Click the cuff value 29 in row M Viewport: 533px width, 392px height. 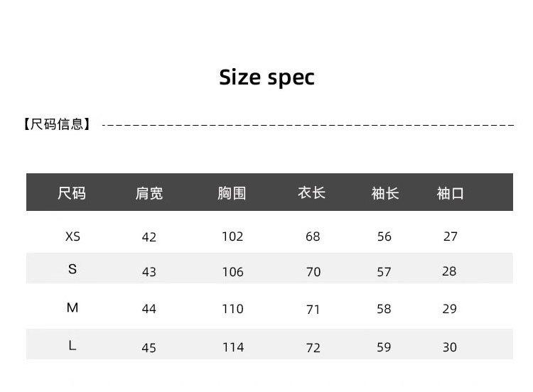pos(450,309)
